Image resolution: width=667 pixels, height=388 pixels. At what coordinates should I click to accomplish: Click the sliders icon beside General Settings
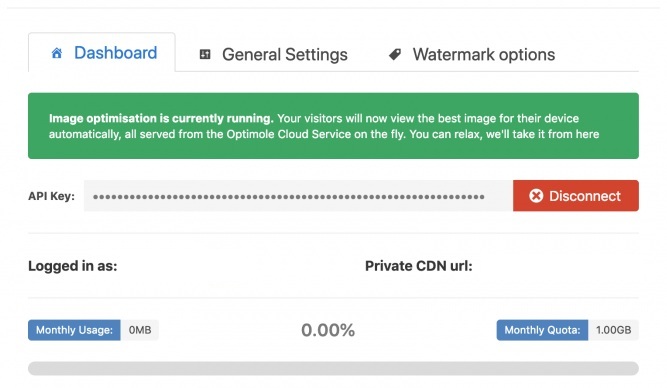click(205, 54)
